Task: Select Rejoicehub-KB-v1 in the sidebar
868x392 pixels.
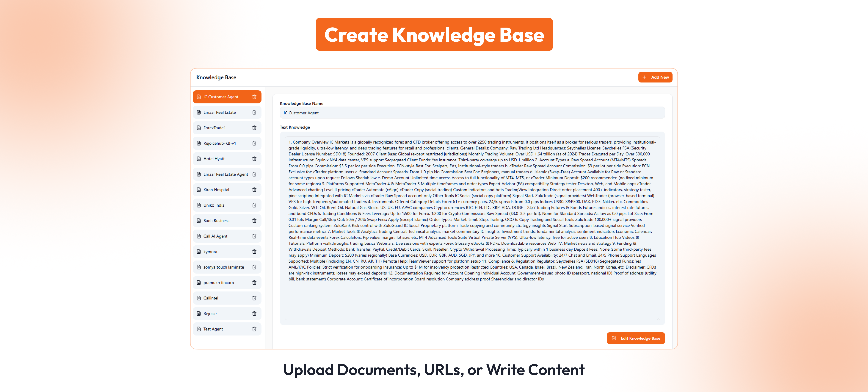Action: 220,143
